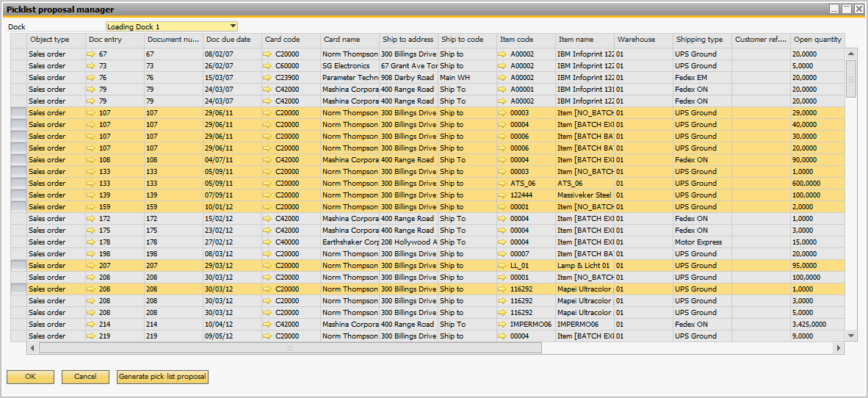
Task: Toggle row checkbox for sales order 108
Action: 18,160
